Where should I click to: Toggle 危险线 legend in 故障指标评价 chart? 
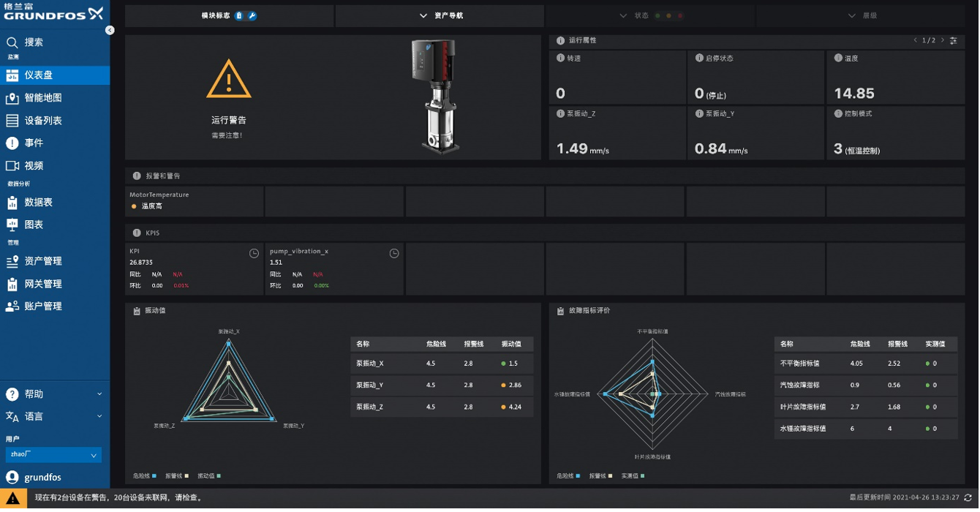pos(568,476)
